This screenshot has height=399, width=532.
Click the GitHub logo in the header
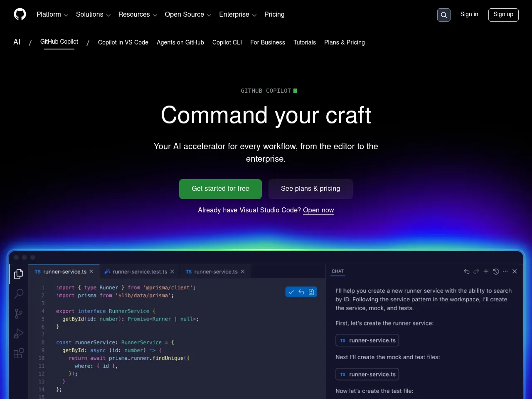pos(20,14)
